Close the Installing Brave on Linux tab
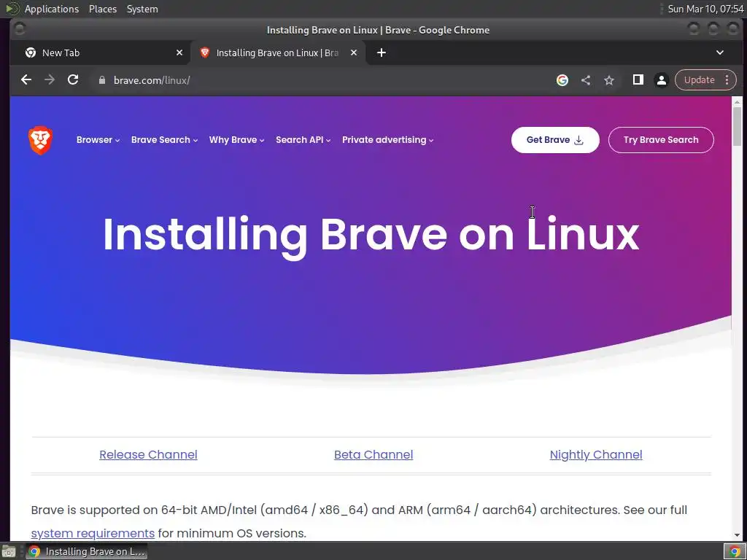The image size is (747, 560). [x=354, y=52]
